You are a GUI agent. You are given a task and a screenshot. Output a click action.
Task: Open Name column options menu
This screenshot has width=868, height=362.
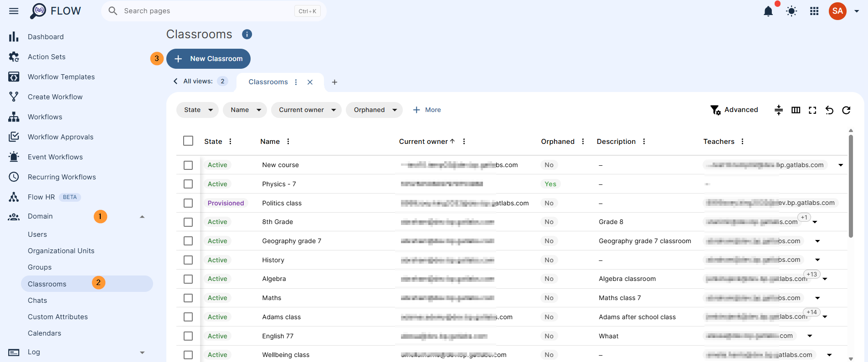pos(288,142)
